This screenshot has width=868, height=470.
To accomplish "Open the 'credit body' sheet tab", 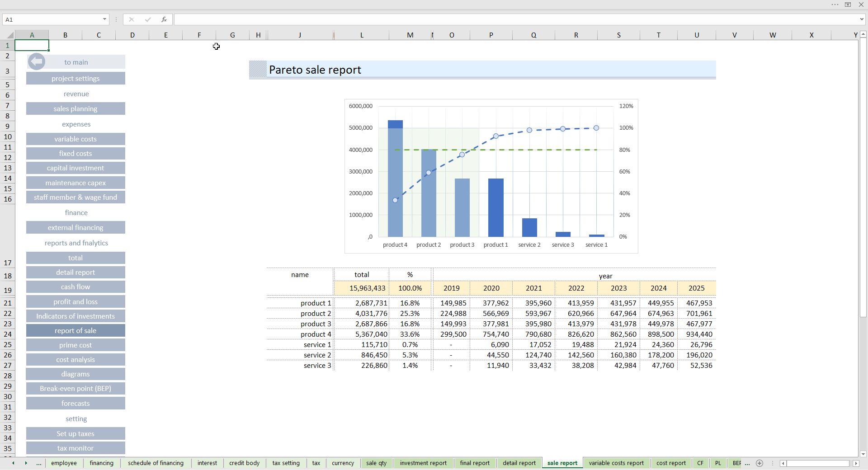I will (x=244, y=463).
